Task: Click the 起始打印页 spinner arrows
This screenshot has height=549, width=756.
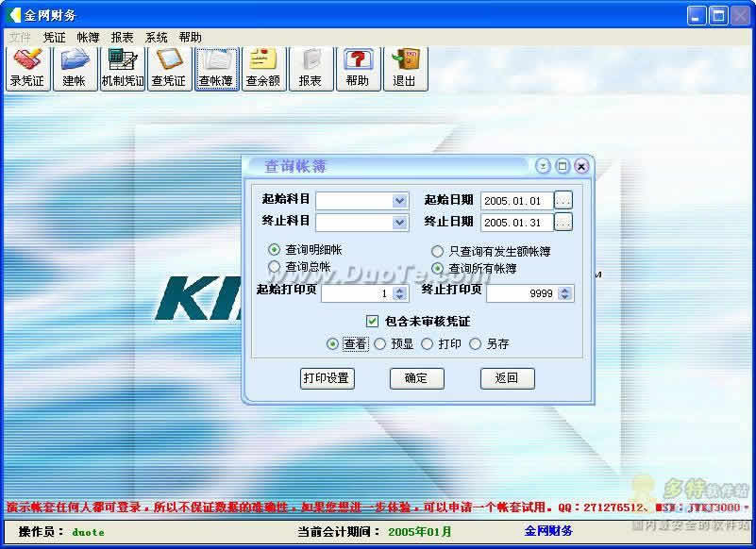Action: (x=399, y=293)
